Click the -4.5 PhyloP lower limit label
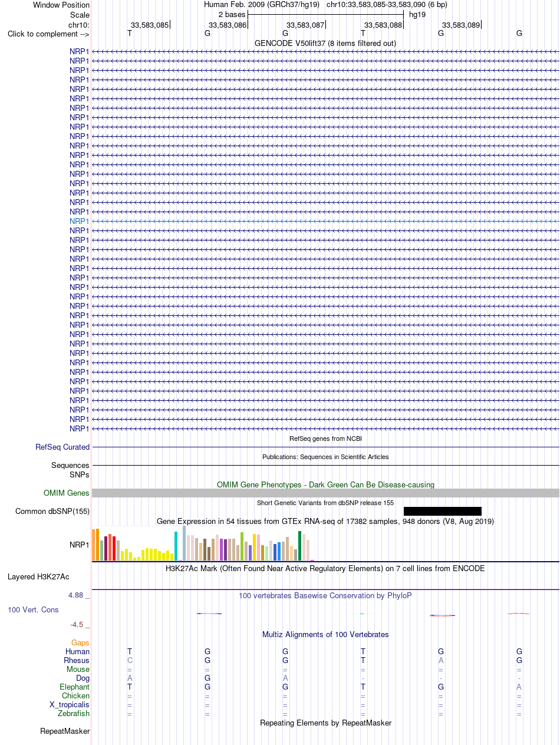 point(80,624)
